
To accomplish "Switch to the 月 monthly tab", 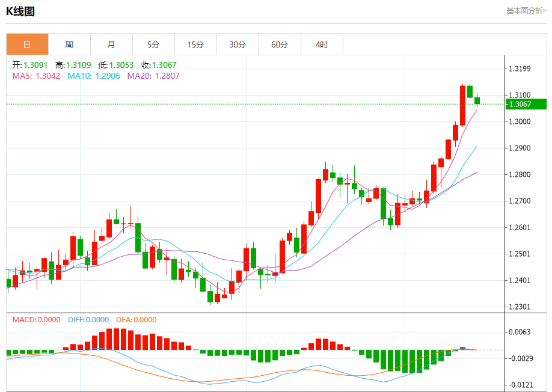I will 111,44.
